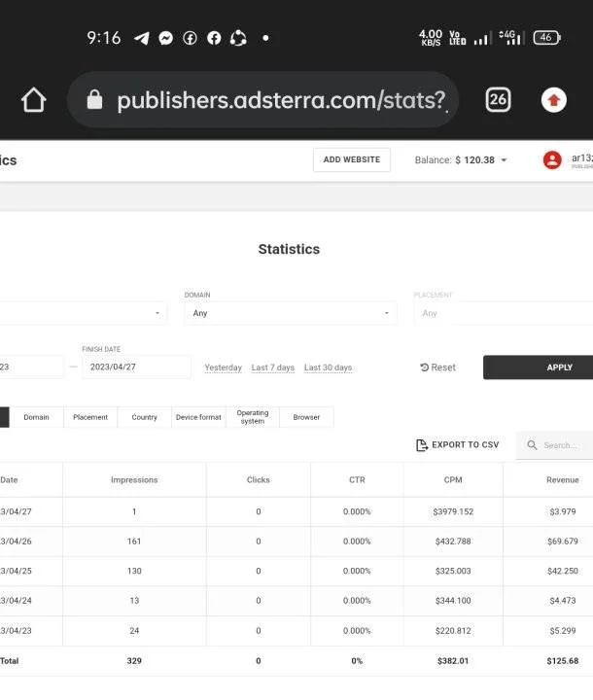Viewport: 593px width, 700px height.
Task: Select the Yesterday date shortcut
Action: pos(224,367)
